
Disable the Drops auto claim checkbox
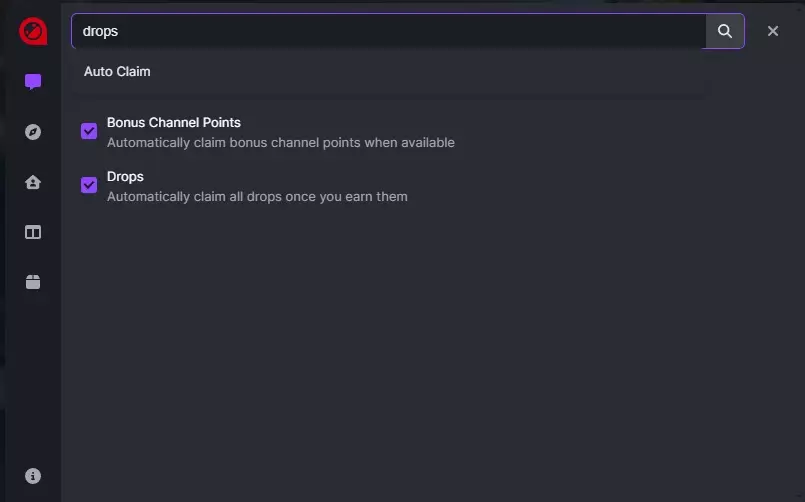pos(89,185)
